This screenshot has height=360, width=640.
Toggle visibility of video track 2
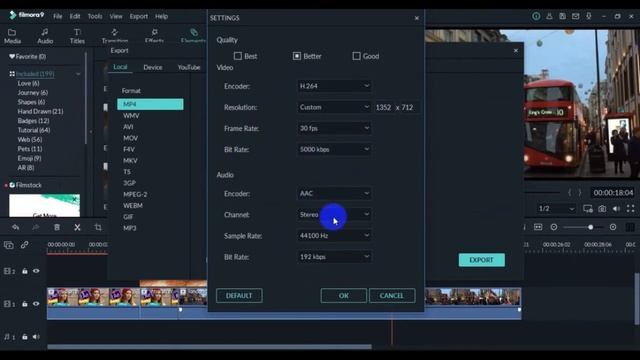[x=36, y=271]
